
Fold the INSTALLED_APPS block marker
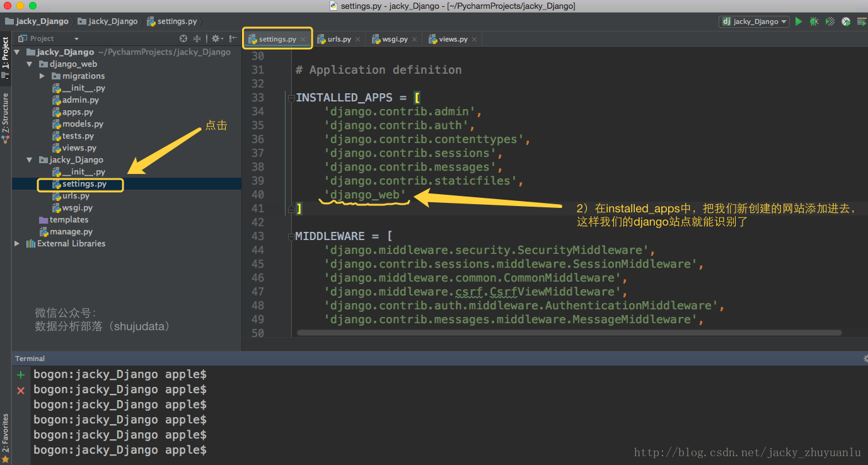click(291, 98)
